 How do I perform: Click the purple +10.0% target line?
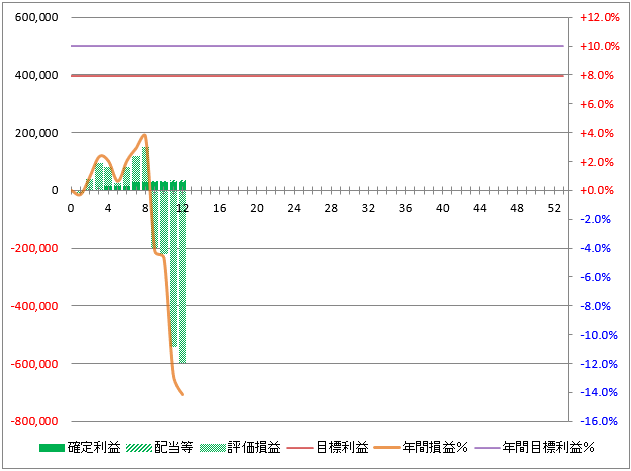(317, 46)
